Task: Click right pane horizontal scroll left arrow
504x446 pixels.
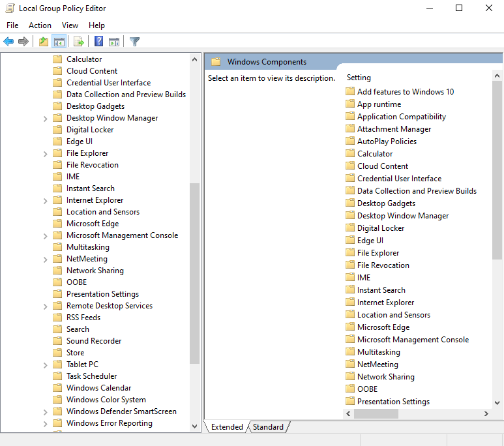Action: [x=348, y=413]
